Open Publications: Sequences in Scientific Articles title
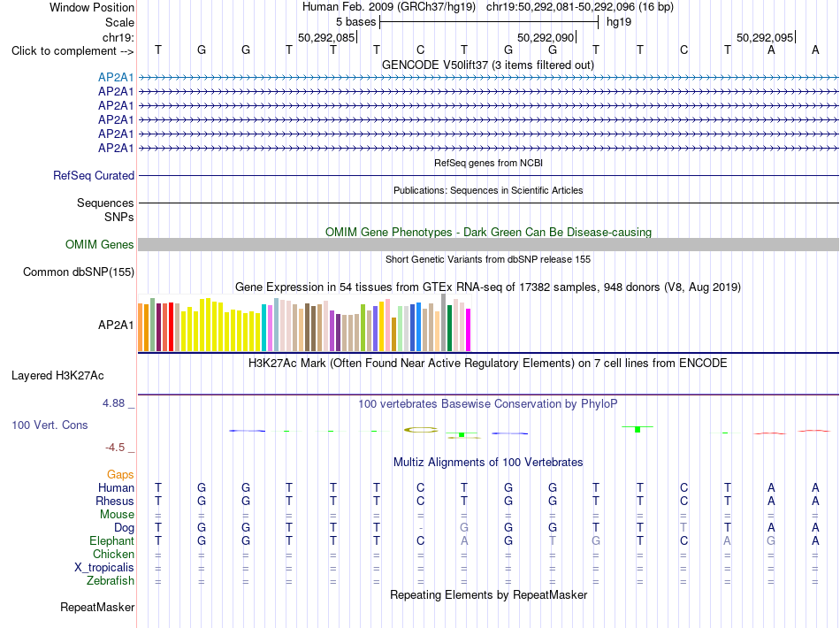Viewport: 840px width, 628px height. (488, 190)
